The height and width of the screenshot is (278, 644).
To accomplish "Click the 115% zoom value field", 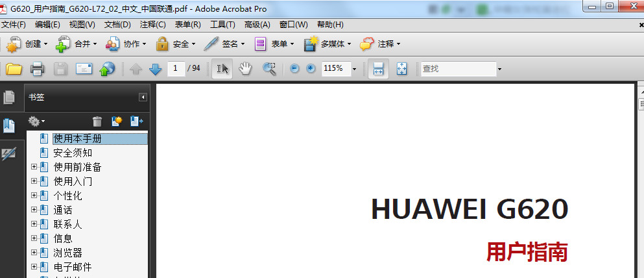I will tap(337, 69).
